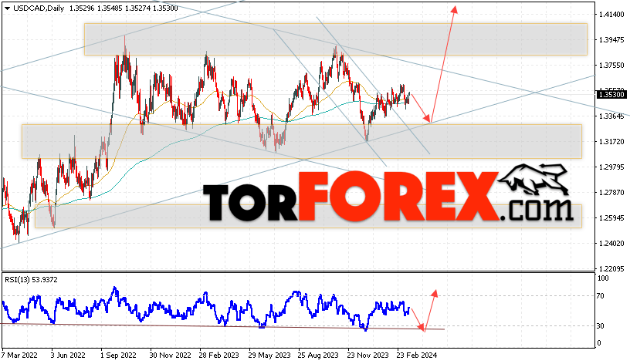630x364 pixels.
Task: Click the 3 Jun 2022 date label
Action: click(x=68, y=356)
